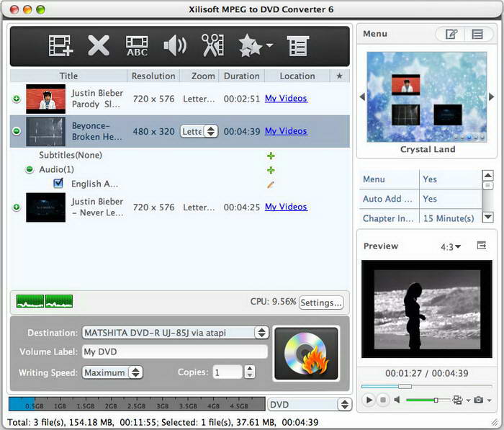Open the audio speaker tool
This screenshot has height=430, width=504.
pos(175,46)
